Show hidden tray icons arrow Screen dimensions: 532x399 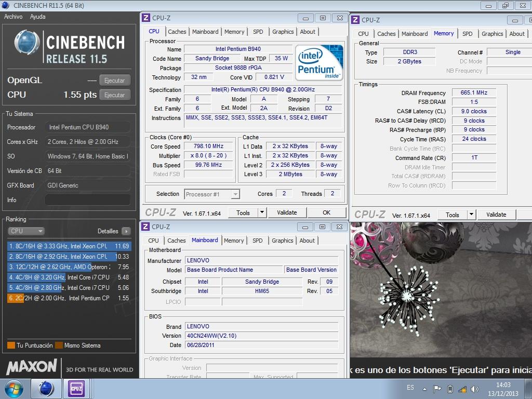pyautogui.click(x=424, y=389)
